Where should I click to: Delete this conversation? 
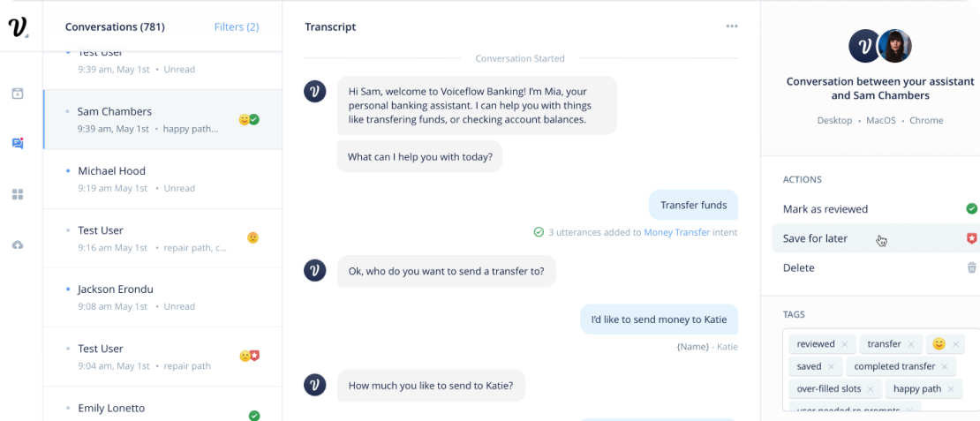[798, 267]
